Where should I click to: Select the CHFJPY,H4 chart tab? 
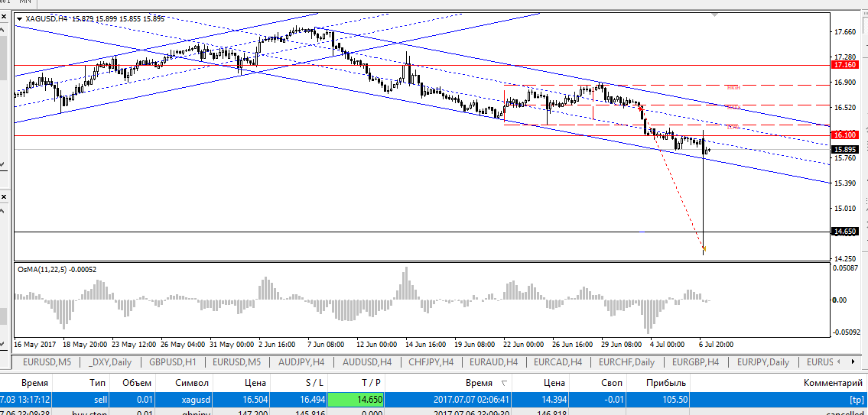pyautogui.click(x=431, y=362)
